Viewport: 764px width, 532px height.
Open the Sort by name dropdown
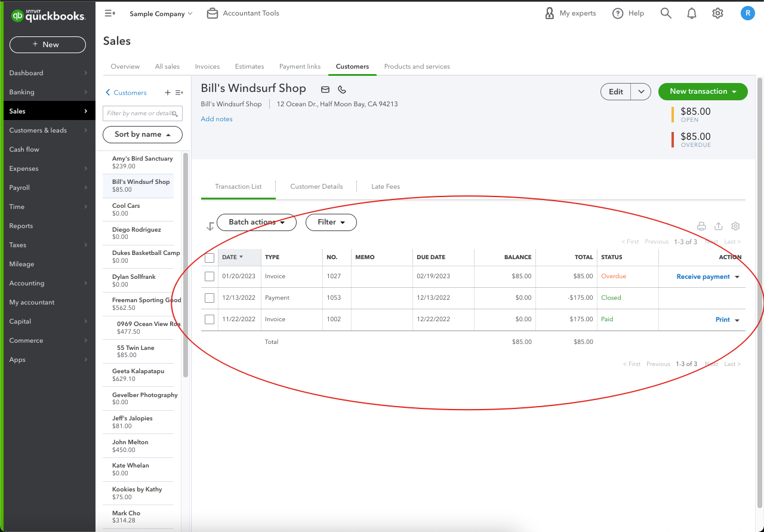click(143, 134)
